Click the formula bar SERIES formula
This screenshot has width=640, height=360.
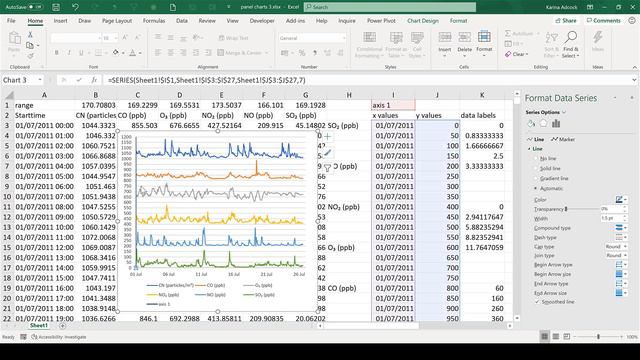click(x=207, y=80)
